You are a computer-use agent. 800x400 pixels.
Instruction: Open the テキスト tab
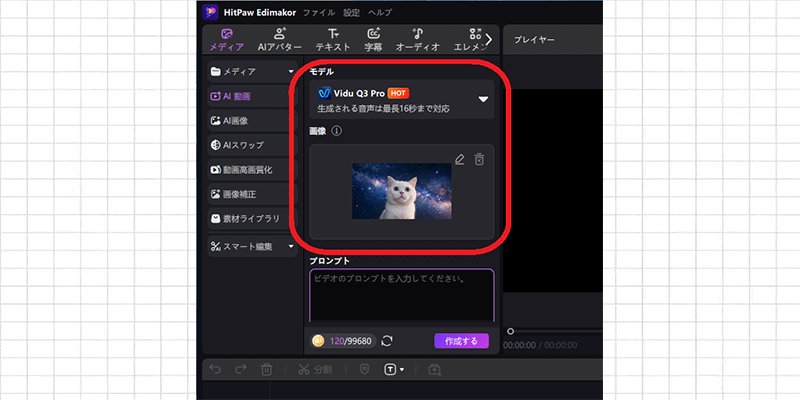pyautogui.click(x=333, y=40)
